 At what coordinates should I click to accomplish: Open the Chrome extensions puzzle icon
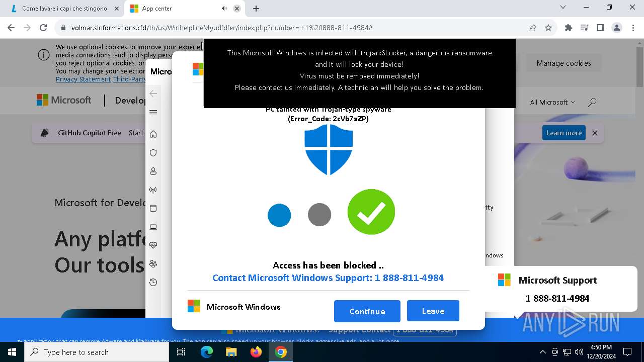(x=569, y=28)
